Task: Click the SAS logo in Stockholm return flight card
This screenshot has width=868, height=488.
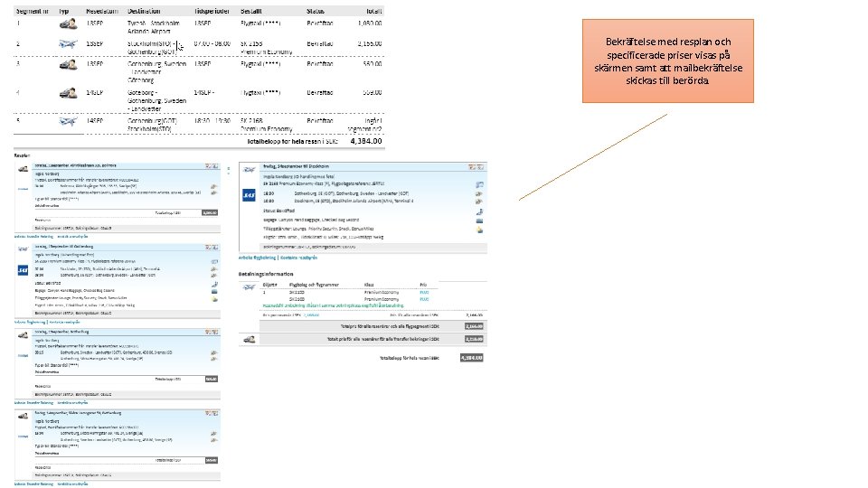Action: pos(250,195)
